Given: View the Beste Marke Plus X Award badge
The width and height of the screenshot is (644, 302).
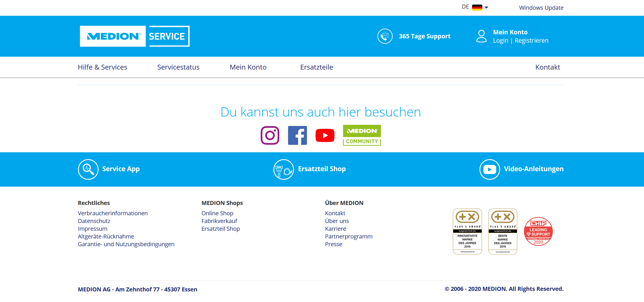Looking at the screenshot, I should point(503,231).
